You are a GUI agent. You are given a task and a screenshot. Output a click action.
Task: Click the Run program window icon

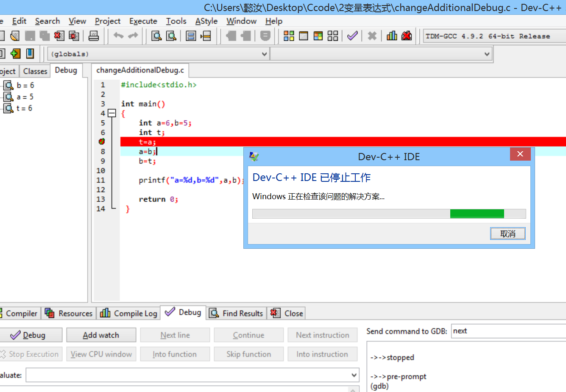304,36
